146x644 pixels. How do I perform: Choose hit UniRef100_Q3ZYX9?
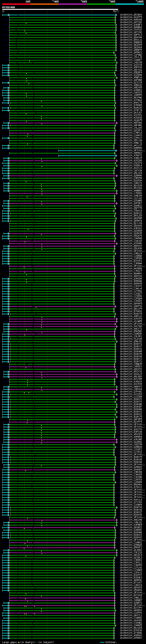[x=131, y=65]
